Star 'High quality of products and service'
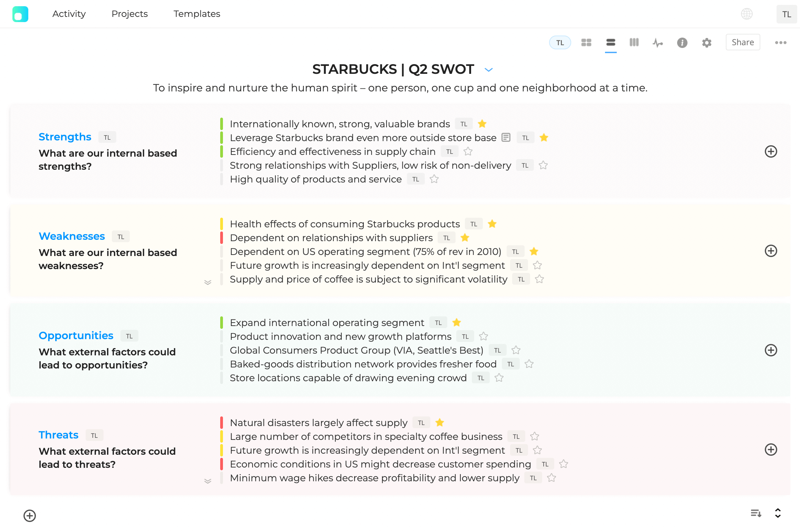800x532 pixels. tap(434, 179)
